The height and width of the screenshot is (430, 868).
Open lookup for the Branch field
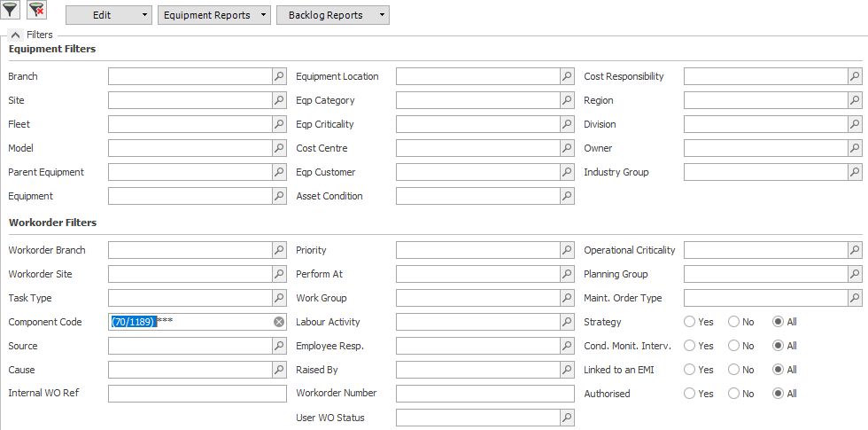pos(279,76)
